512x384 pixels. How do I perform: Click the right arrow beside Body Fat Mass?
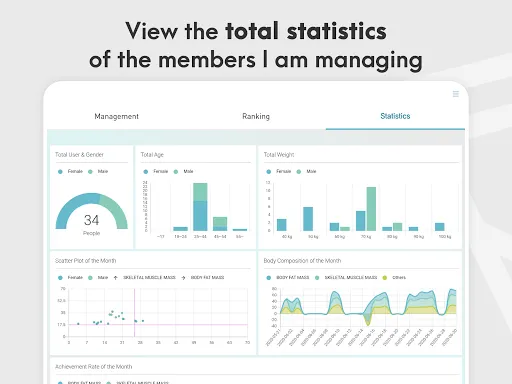pyautogui.click(x=183, y=278)
